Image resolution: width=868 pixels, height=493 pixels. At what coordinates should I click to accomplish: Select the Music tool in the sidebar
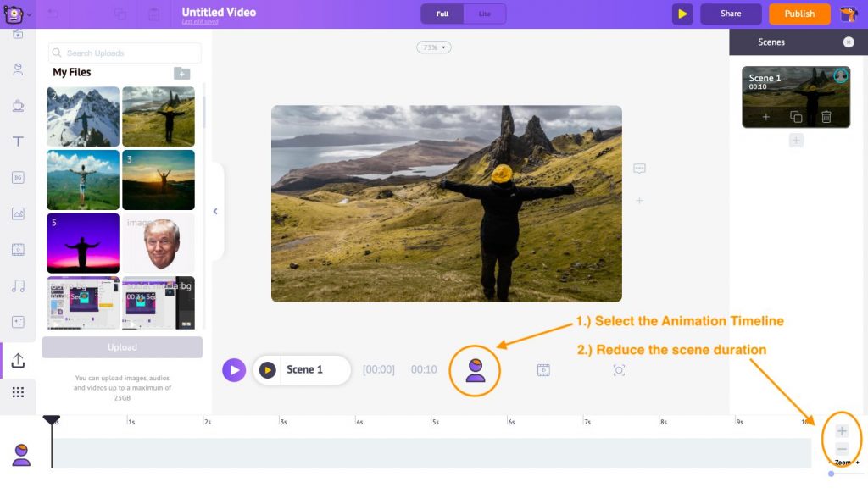click(17, 285)
